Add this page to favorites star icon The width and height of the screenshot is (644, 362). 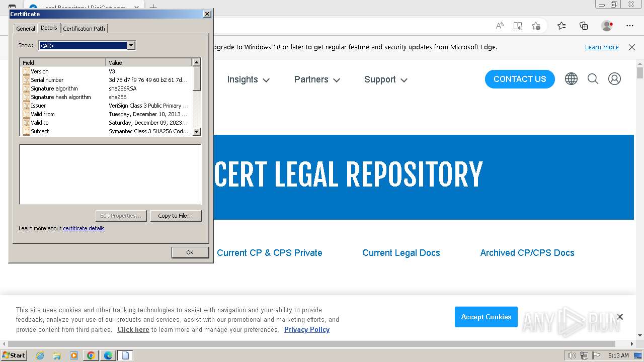pos(536,26)
